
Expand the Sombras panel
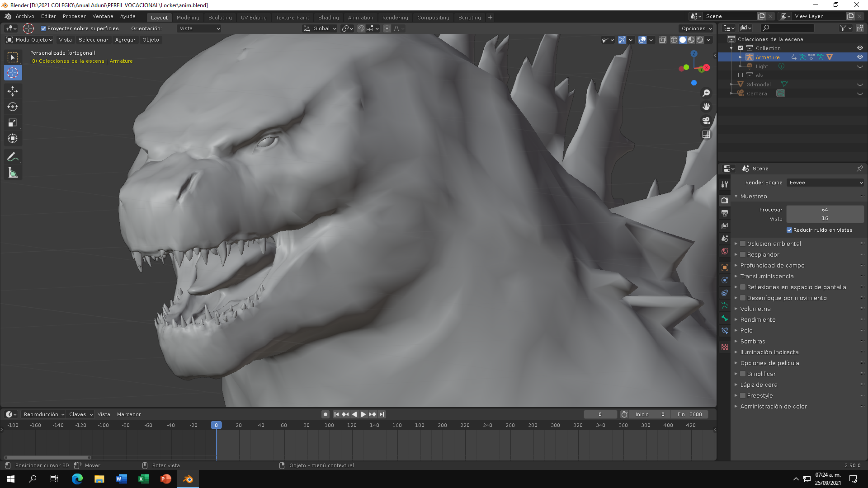(753, 341)
